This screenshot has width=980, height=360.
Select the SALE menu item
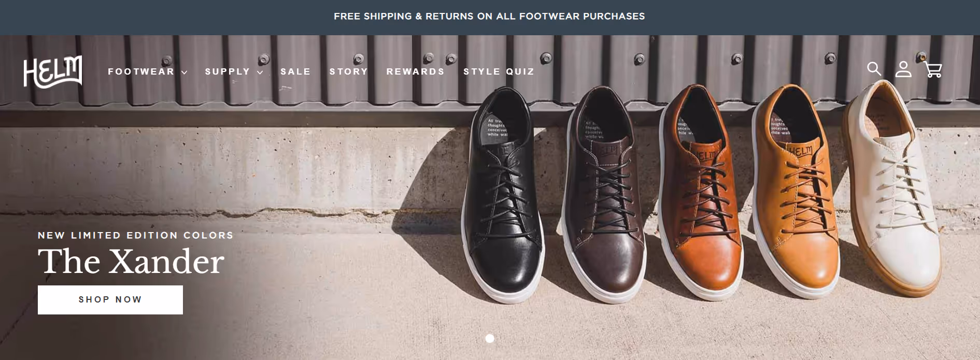tap(295, 71)
